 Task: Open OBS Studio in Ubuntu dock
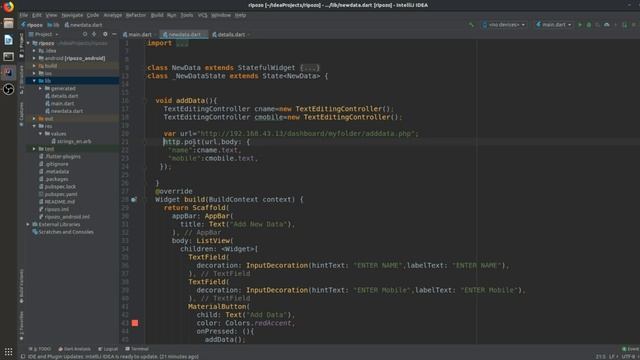(8, 89)
